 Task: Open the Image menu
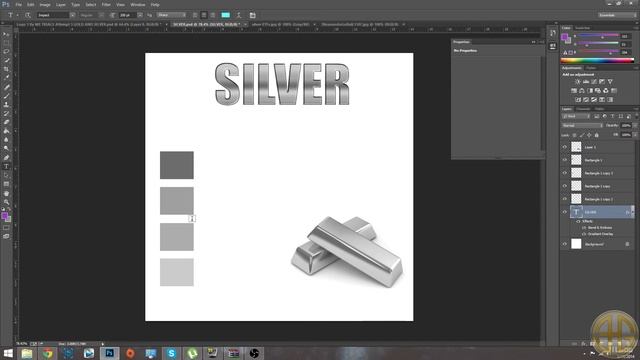pos(45,4)
